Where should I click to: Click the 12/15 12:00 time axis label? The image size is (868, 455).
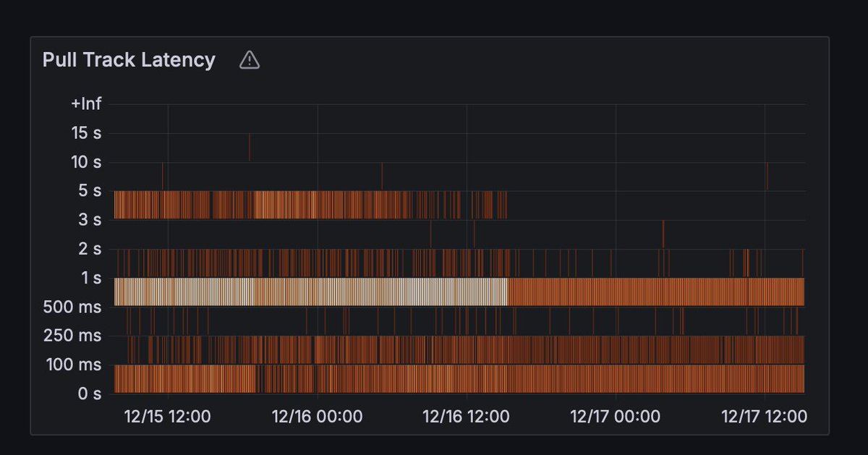click(x=168, y=417)
